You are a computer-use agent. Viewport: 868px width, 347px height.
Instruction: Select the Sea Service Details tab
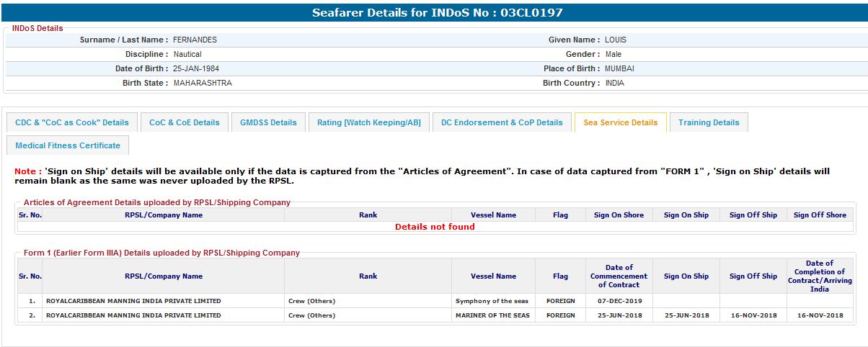[621, 122]
